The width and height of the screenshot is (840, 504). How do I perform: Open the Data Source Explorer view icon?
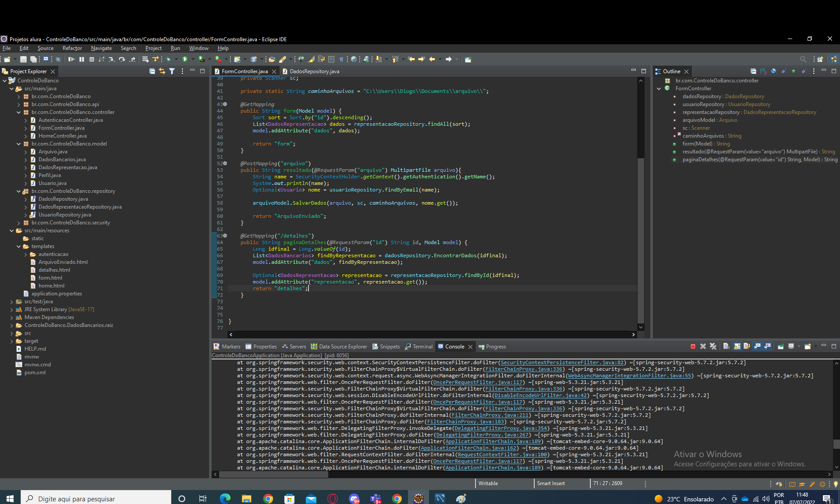[x=315, y=346]
